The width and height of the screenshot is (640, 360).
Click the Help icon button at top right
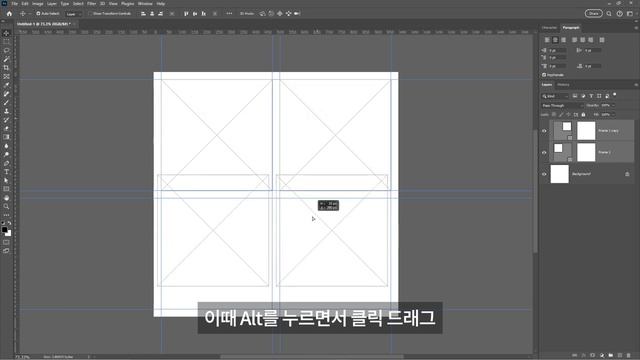pos(620,13)
